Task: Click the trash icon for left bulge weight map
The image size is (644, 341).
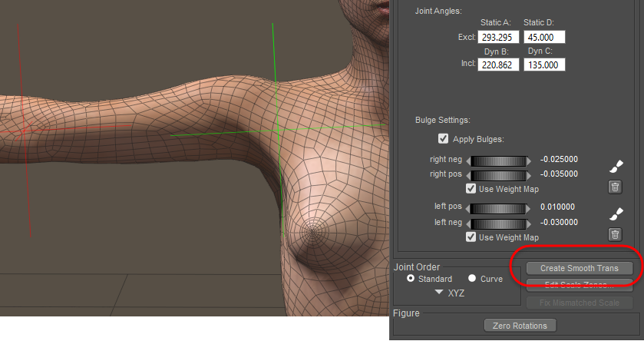Action: [x=615, y=234]
